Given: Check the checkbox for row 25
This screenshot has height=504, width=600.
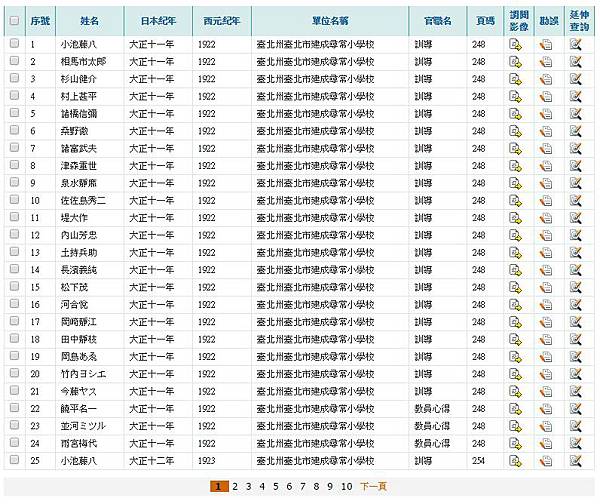Looking at the screenshot, I should (x=14, y=459).
